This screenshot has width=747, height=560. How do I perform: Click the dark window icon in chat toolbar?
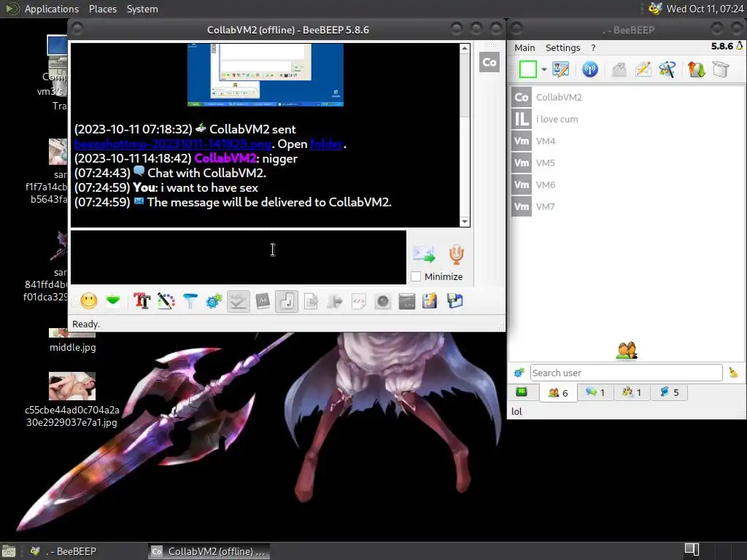[407, 301]
